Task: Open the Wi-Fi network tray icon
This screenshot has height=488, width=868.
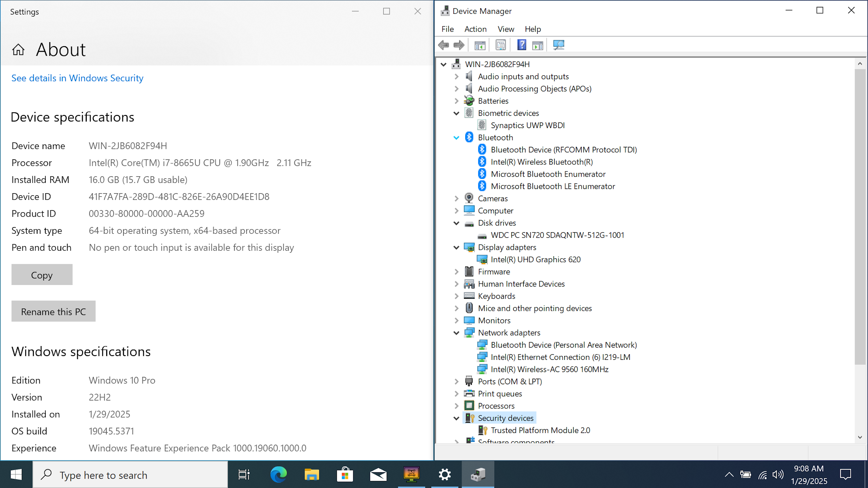Action: pyautogui.click(x=762, y=475)
